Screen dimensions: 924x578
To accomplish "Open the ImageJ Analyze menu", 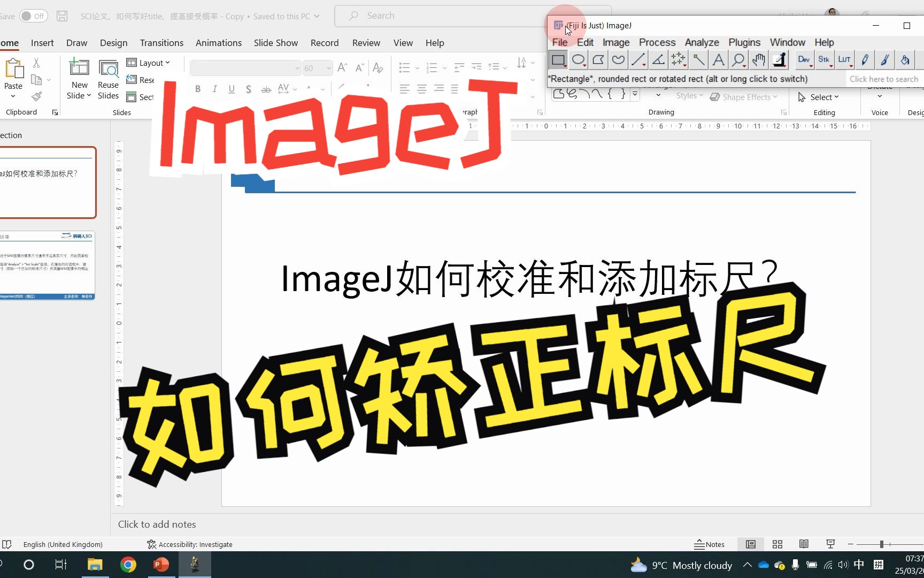I will coord(702,42).
